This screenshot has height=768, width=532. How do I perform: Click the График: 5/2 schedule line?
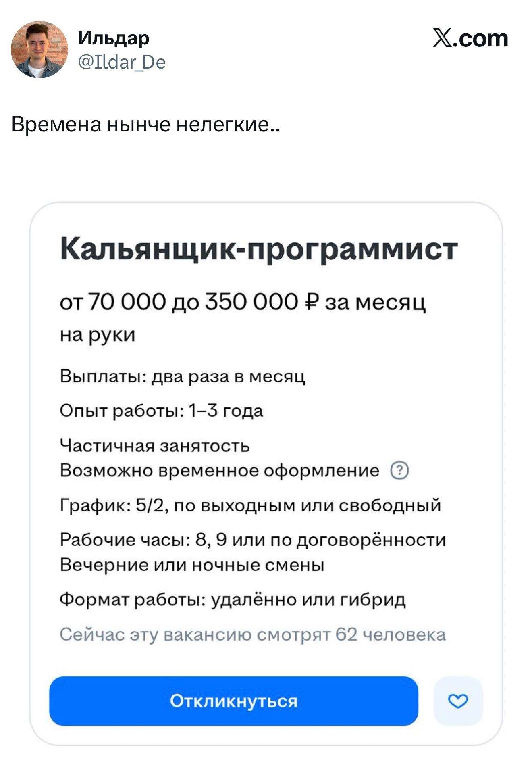250,505
